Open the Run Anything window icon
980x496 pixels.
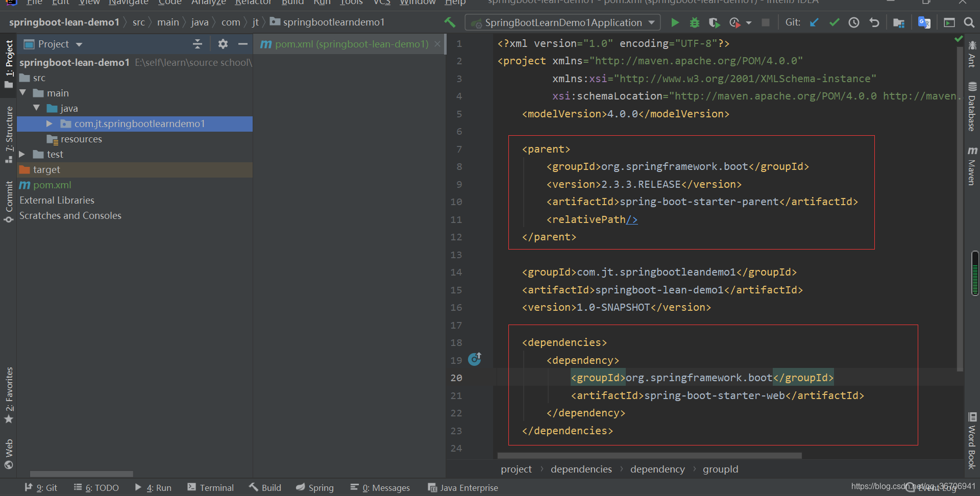tap(949, 22)
